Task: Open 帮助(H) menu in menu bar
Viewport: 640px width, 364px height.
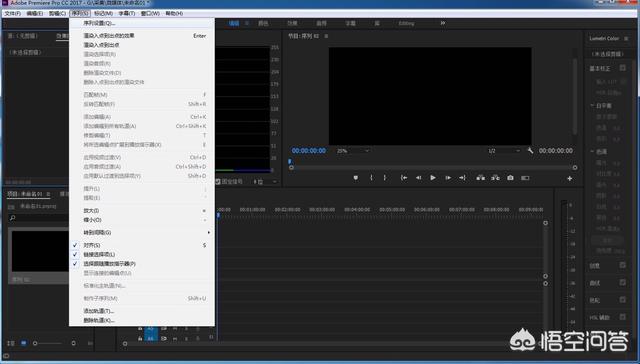Action: [x=174, y=13]
